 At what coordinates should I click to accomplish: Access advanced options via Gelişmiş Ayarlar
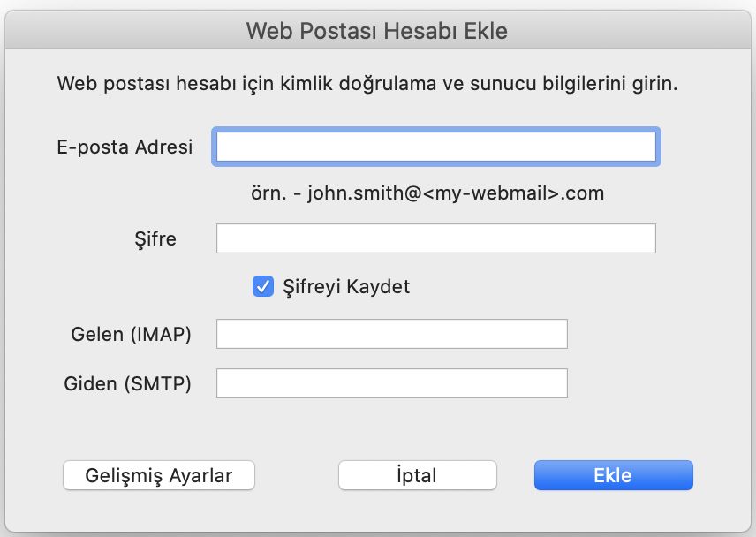[159, 475]
